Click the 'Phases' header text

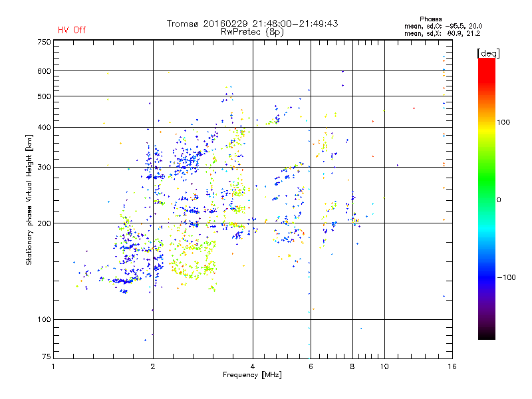(x=430, y=19)
